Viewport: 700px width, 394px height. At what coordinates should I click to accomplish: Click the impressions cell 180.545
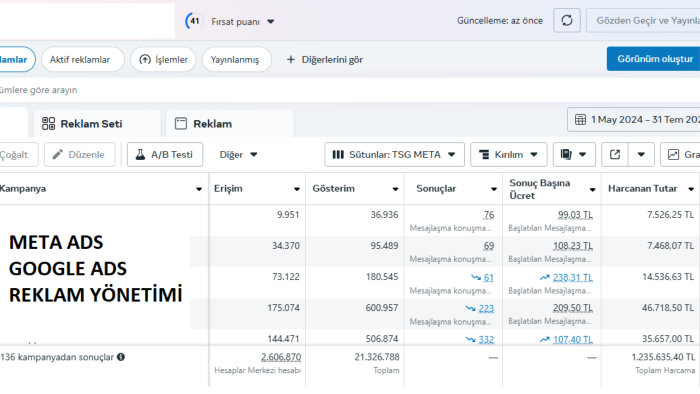click(382, 277)
